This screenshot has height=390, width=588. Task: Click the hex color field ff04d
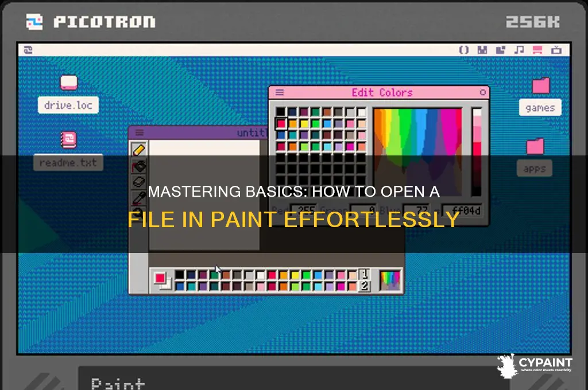462,210
